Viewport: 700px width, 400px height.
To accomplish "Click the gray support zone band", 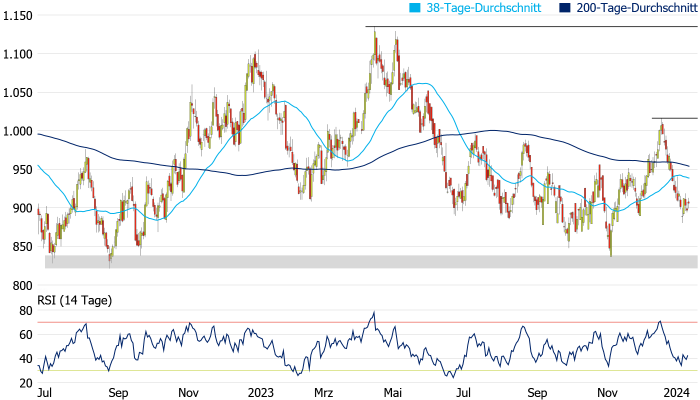I will 370,261.
